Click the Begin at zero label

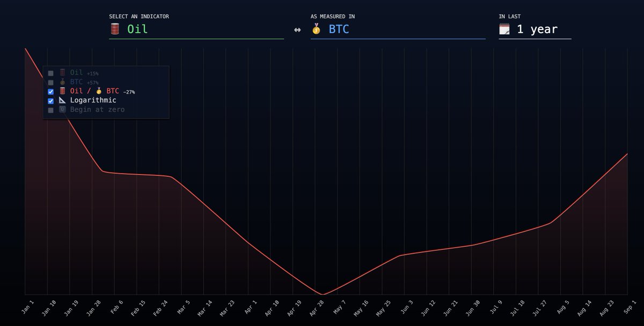(x=97, y=109)
